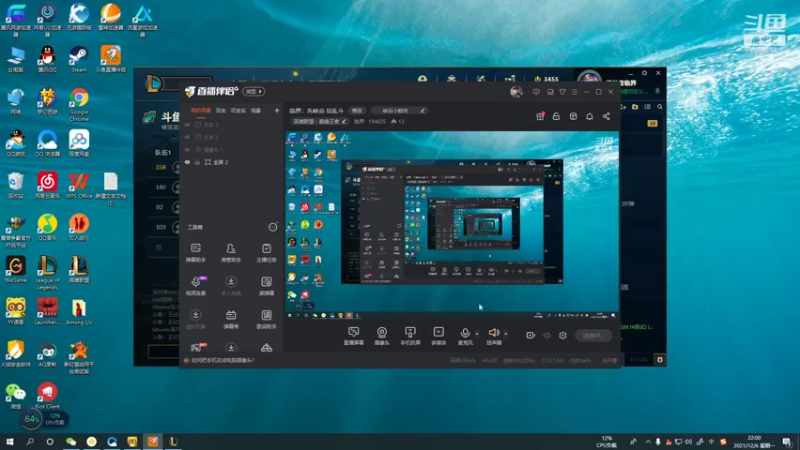Image resolution: width=800 pixels, height=450 pixels.
Task: Toggle visibility of first text source
Action: coord(187,124)
